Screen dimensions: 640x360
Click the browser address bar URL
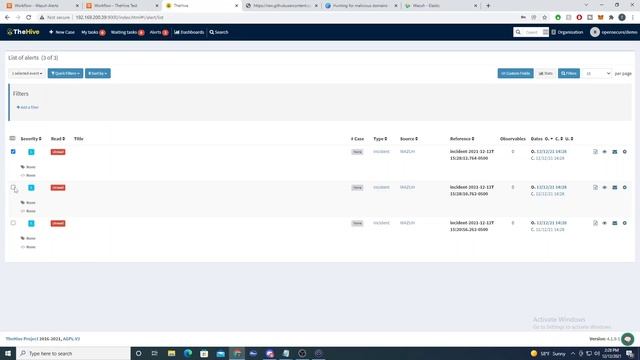pyautogui.click(x=119, y=18)
